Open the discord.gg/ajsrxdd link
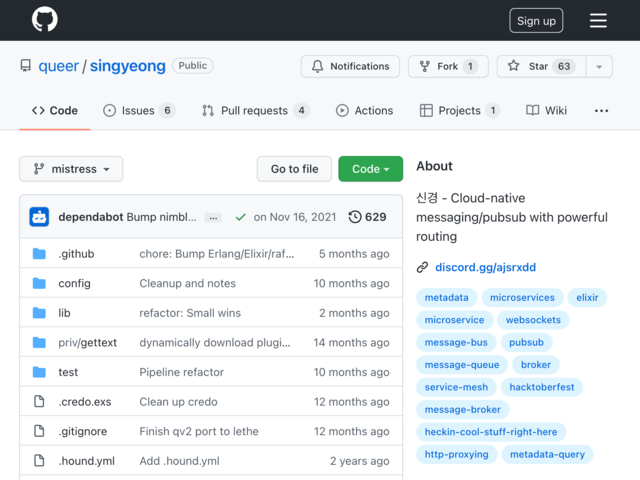 click(485, 267)
